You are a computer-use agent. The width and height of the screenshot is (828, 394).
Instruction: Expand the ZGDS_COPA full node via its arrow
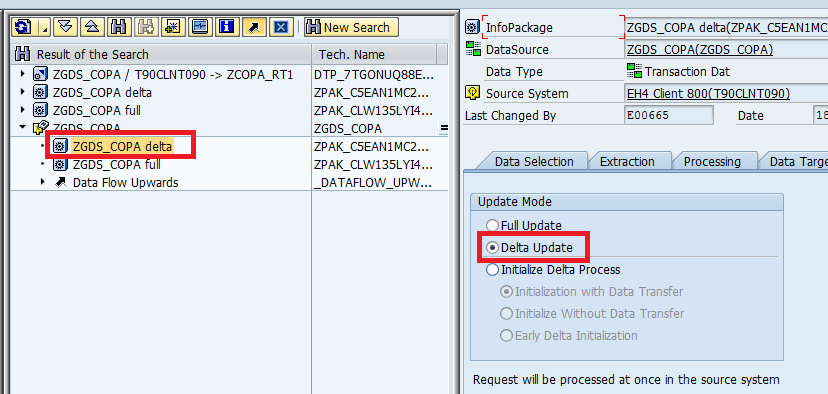[x=22, y=110]
